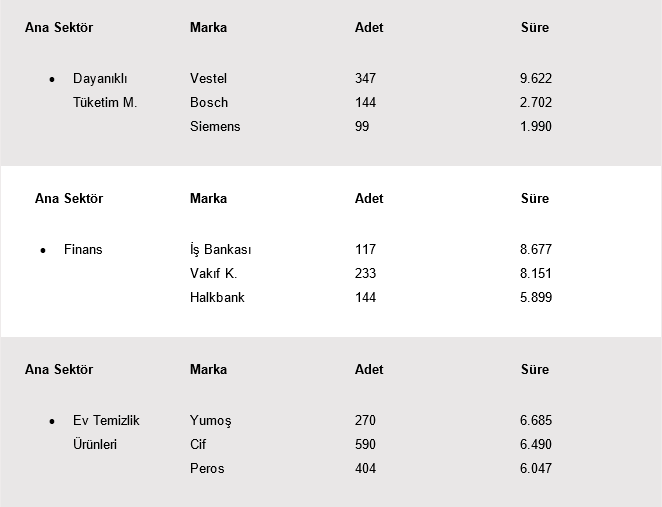Click the Siemens brand name
Image resolution: width=662 pixels, height=507 pixels.
point(215,126)
